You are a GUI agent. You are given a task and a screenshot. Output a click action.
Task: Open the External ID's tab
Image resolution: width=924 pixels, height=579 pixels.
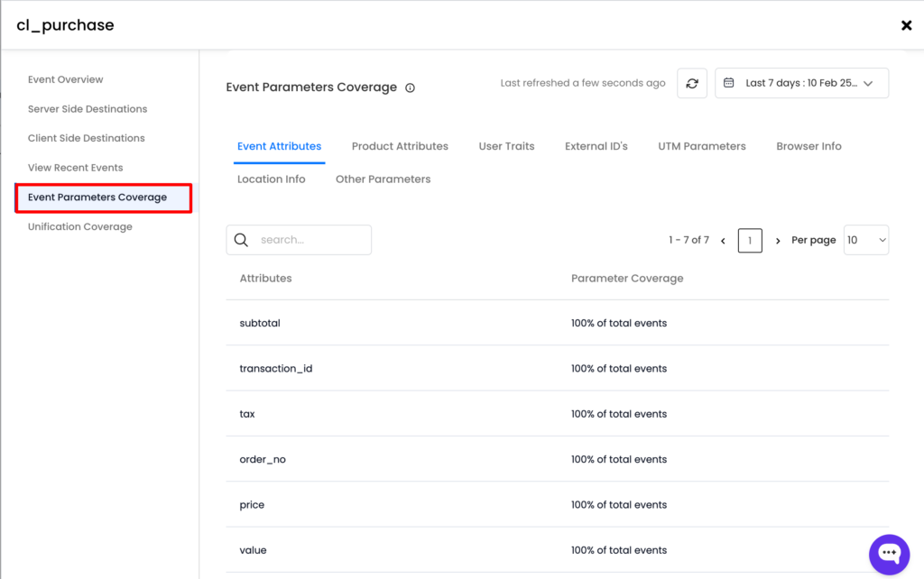tap(596, 146)
